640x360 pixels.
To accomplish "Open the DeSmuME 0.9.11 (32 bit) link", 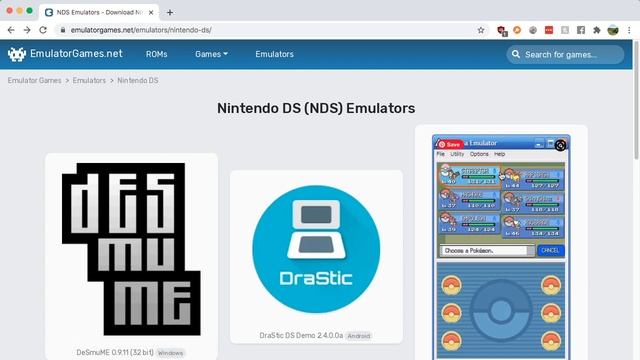I will (x=115, y=352).
